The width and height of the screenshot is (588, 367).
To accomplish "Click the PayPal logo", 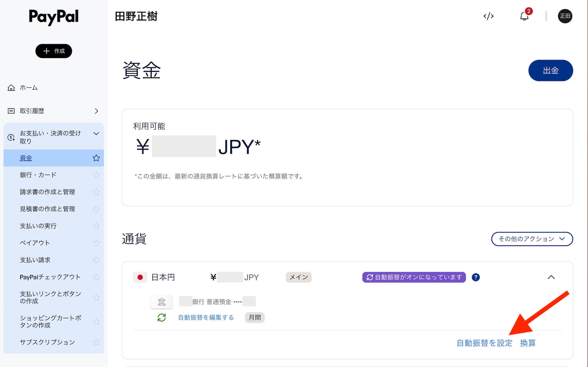I will [x=54, y=17].
